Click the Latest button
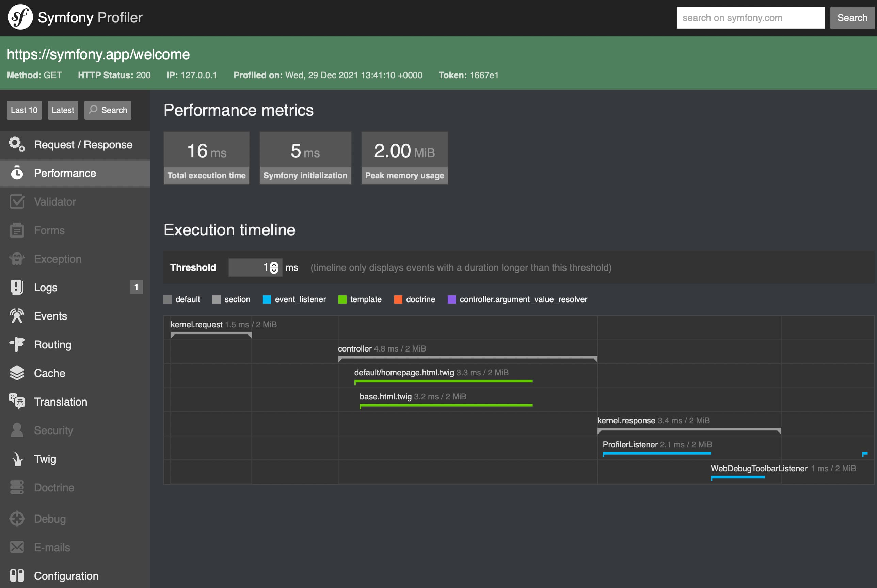Screen dimensions: 877x588 62,110
